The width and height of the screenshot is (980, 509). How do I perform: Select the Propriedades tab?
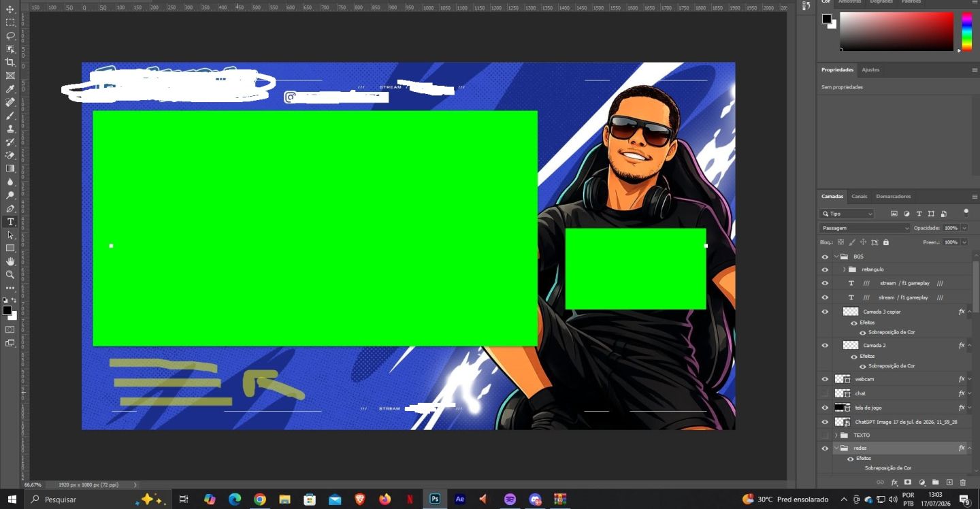pyautogui.click(x=837, y=69)
